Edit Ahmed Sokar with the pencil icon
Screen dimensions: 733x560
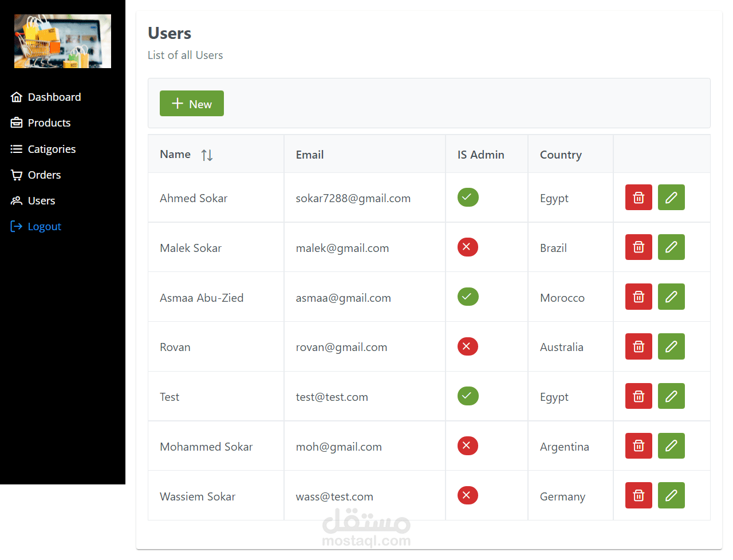tap(671, 198)
